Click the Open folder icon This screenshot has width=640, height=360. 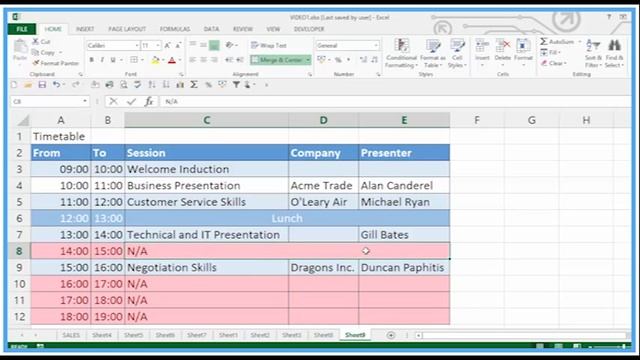coord(28,85)
